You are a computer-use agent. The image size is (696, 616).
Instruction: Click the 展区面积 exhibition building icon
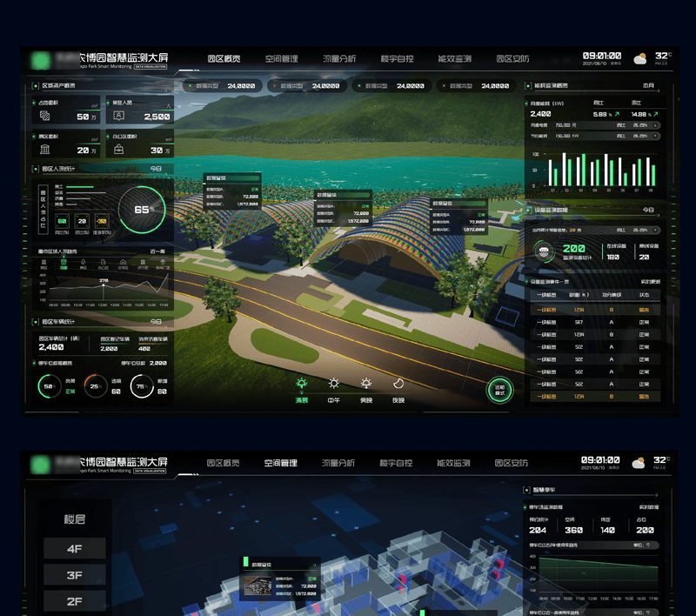[44, 150]
